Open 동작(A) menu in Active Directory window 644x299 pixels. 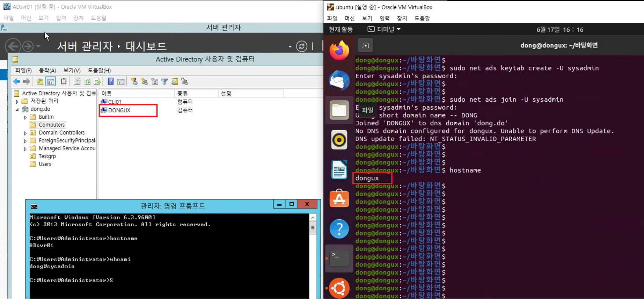click(x=47, y=71)
